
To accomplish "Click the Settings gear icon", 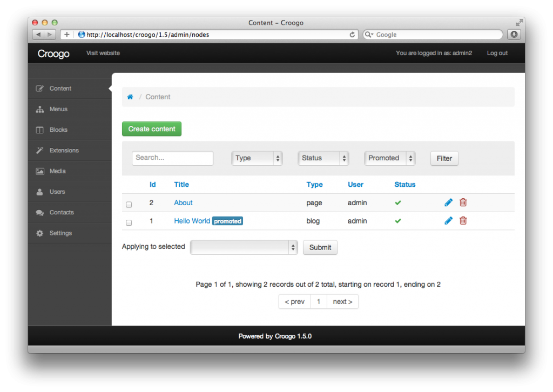I will click(40, 233).
